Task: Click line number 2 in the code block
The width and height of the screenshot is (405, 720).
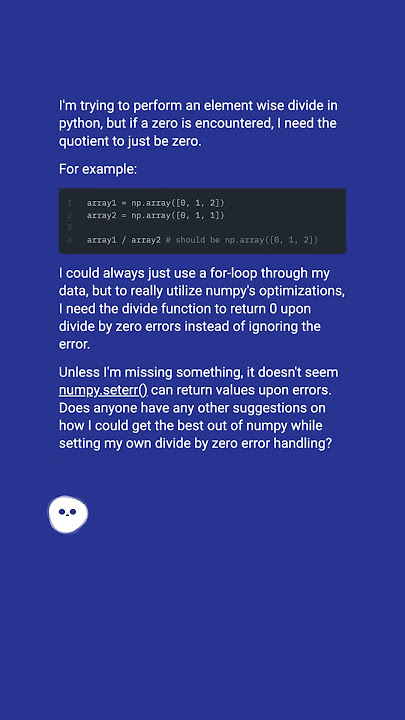Action: click(x=69, y=215)
